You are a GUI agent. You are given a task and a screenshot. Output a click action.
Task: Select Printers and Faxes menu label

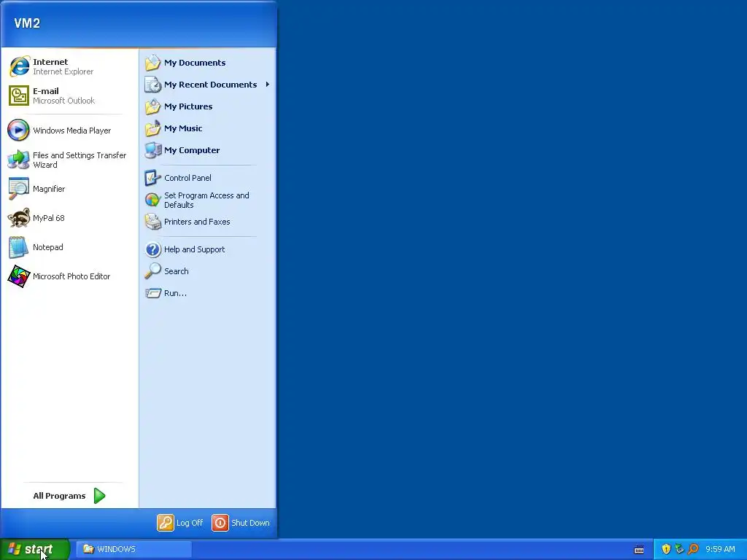click(x=197, y=222)
